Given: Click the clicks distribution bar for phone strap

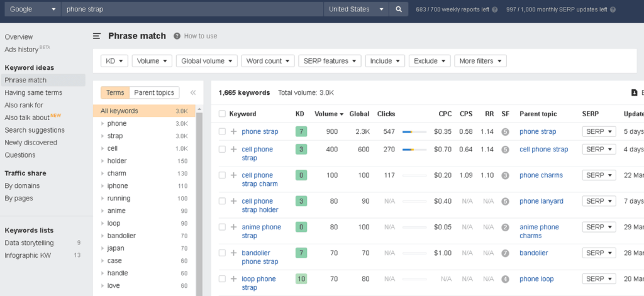Looking at the screenshot, I should point(414,132).
